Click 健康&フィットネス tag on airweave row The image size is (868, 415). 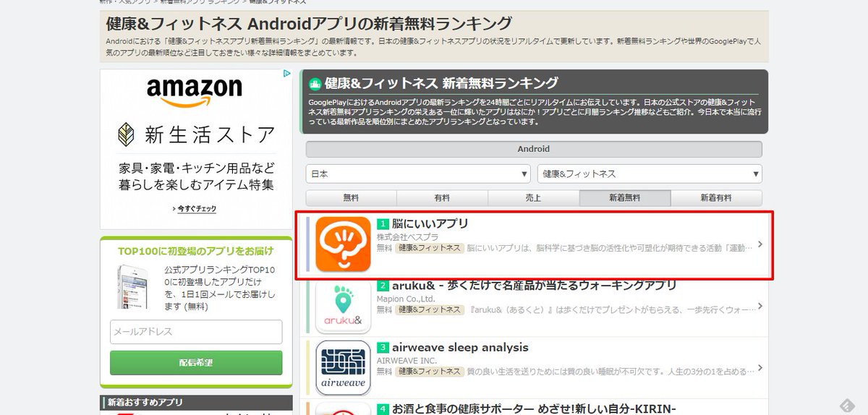click(x=429, y=372)
